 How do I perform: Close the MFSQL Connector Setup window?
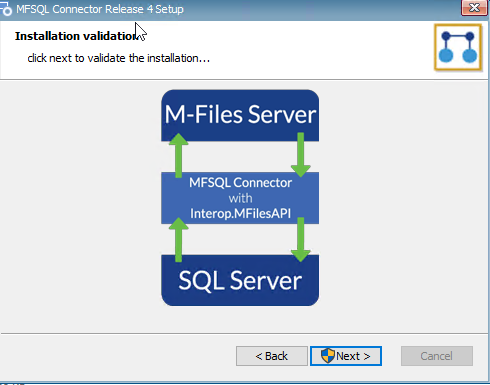tap(474, 7)
